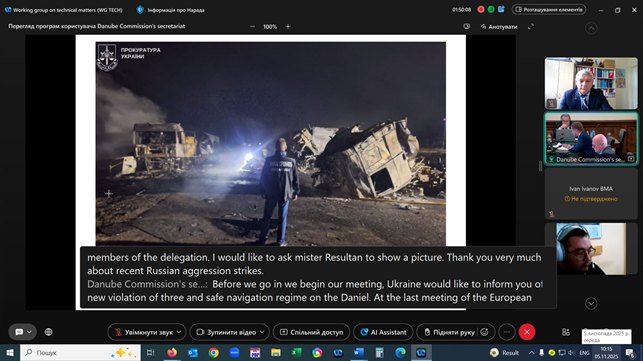The width and height of the screenshot is (643, 361).
Task: Open the participants panel icon
Action: click(x=565, y=332)
